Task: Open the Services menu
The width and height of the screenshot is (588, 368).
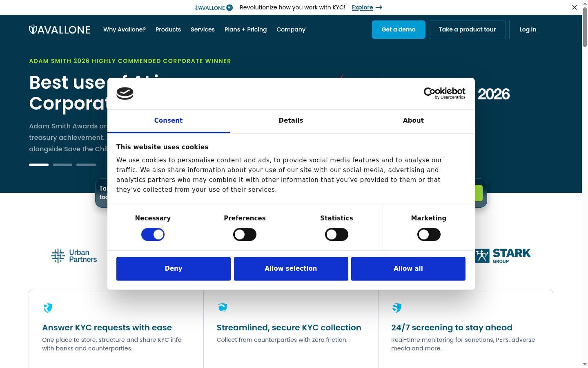Action: click(203, 29)
